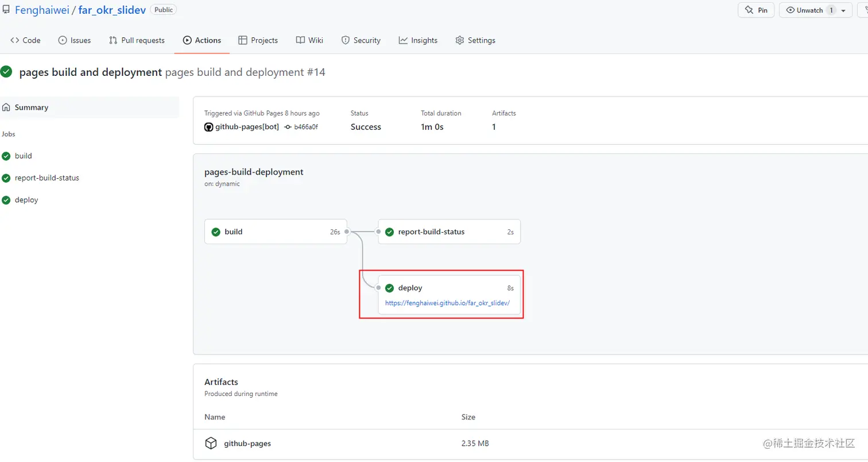Screen dimensions: 868x462
Task: Click the Projects tab table icon
Action: (x=242, y=40)
